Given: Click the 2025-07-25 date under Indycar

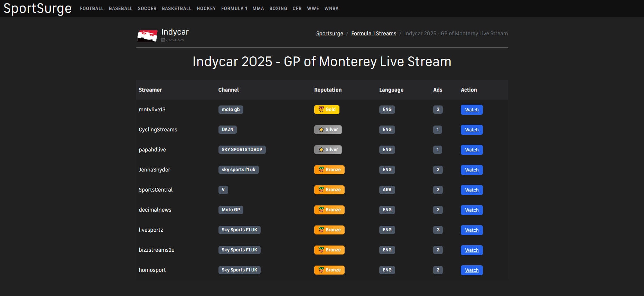Looking at the screenshot, I should coord(173,40).
